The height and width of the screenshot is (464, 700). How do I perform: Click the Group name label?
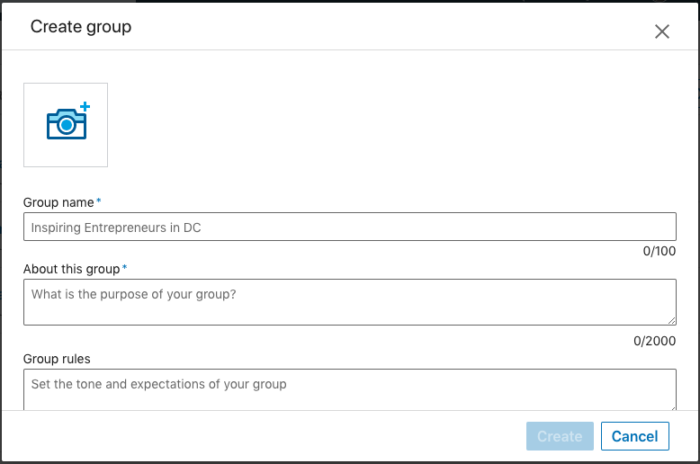coord(58,202)
